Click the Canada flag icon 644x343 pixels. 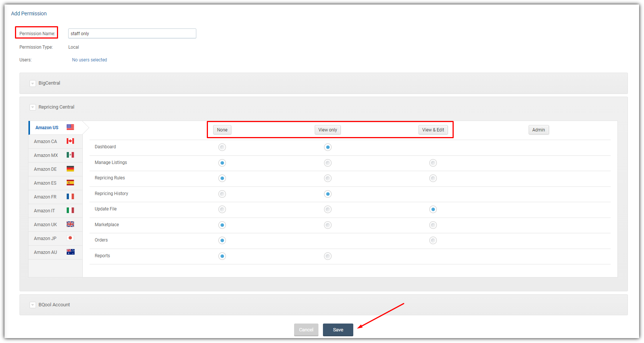coord(70,141)
